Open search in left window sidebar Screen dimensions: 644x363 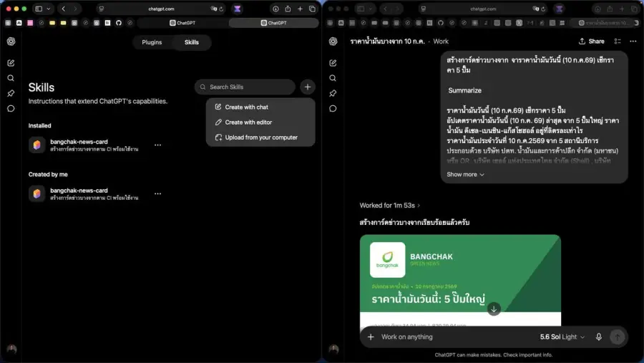[11, 78]
